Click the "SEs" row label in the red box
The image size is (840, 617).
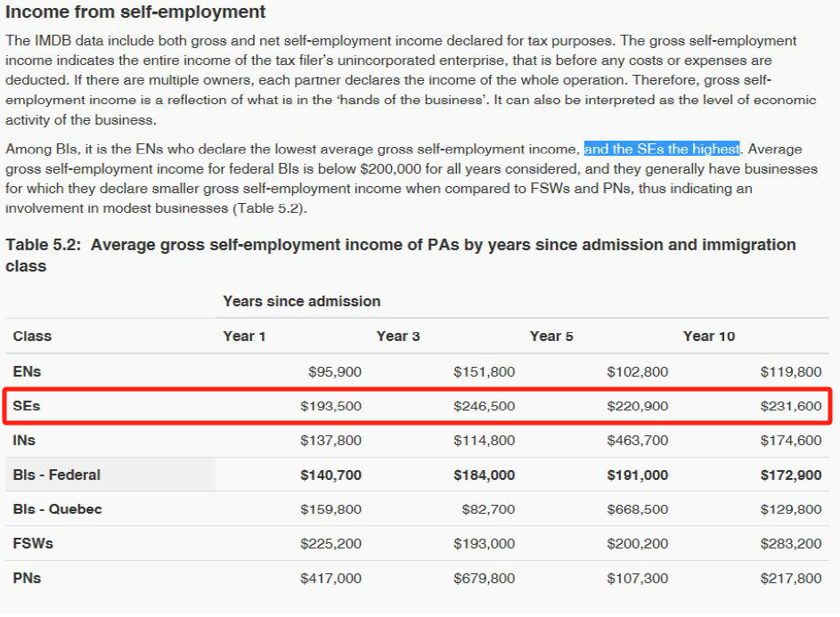click(27, 406)
